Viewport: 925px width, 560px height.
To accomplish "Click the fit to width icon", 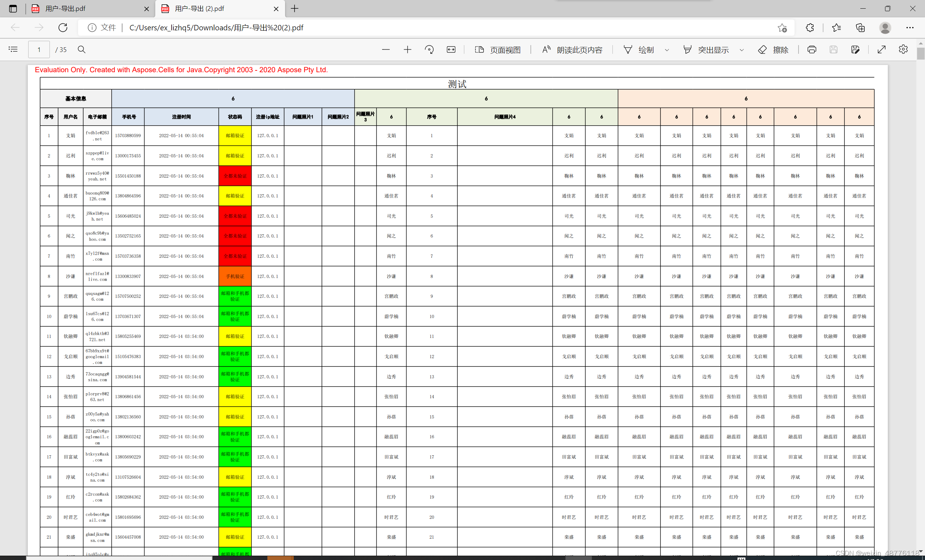I will coord(451,49).
